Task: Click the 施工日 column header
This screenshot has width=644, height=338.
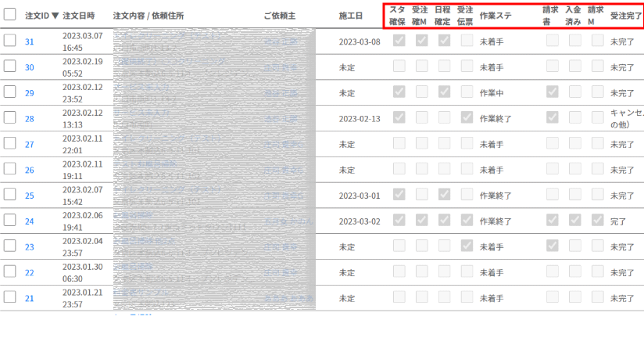Action: [x=350, y=16]
